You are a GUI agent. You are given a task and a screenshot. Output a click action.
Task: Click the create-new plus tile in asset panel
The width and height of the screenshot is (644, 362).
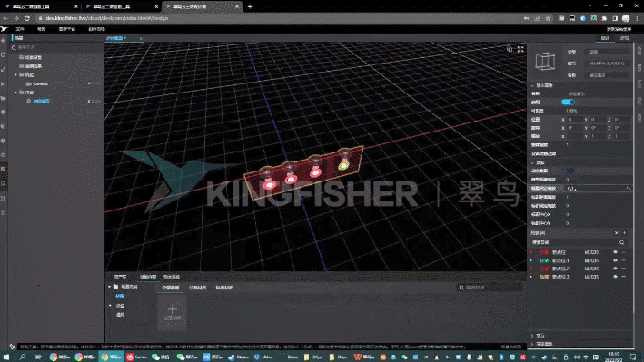[x=172, y=312]
